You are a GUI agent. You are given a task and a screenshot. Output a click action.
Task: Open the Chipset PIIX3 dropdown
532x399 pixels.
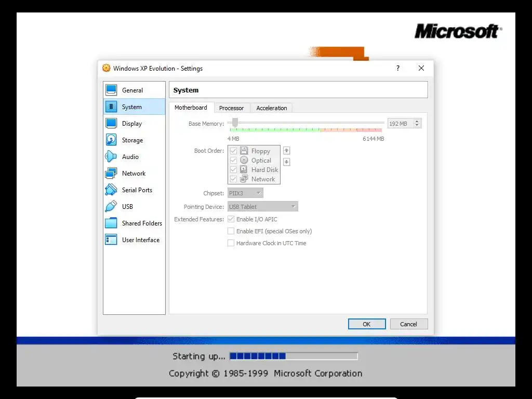point(245,193)
